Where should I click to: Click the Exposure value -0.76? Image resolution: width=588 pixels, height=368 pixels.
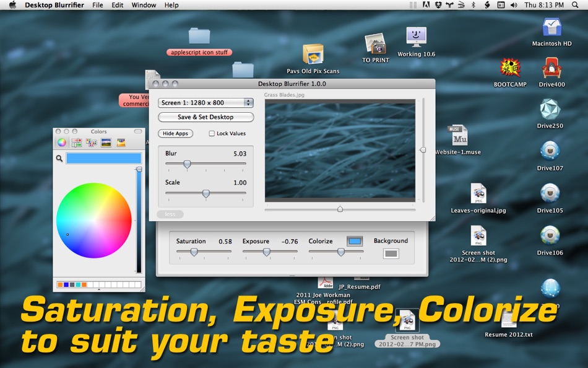[290, 242]
